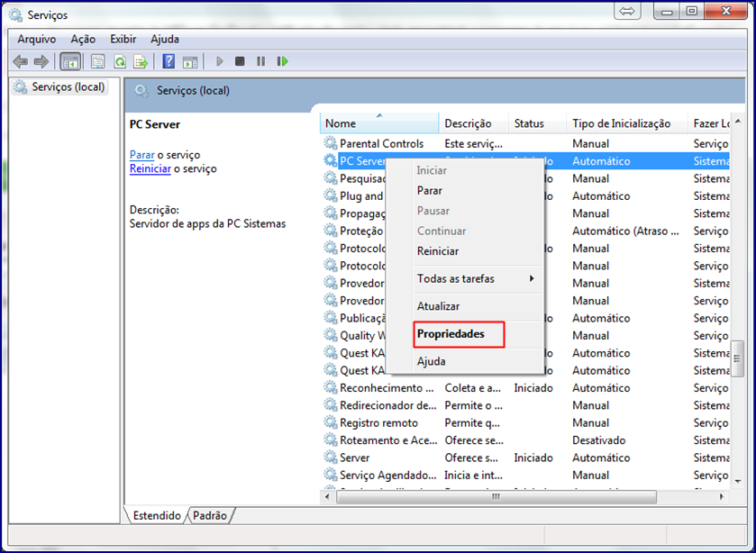Click the Reiniciar service link
Screen dimensions: 756x553
[150, 168]
